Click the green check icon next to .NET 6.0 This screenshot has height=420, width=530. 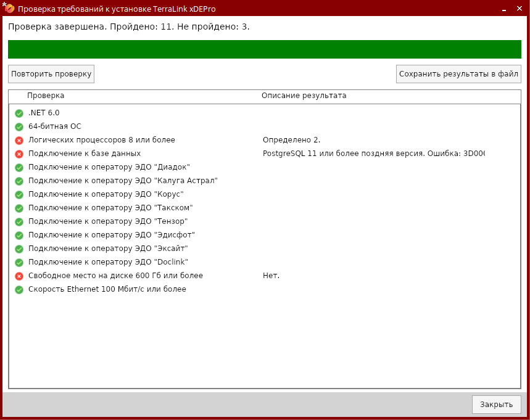coord(19,113)
